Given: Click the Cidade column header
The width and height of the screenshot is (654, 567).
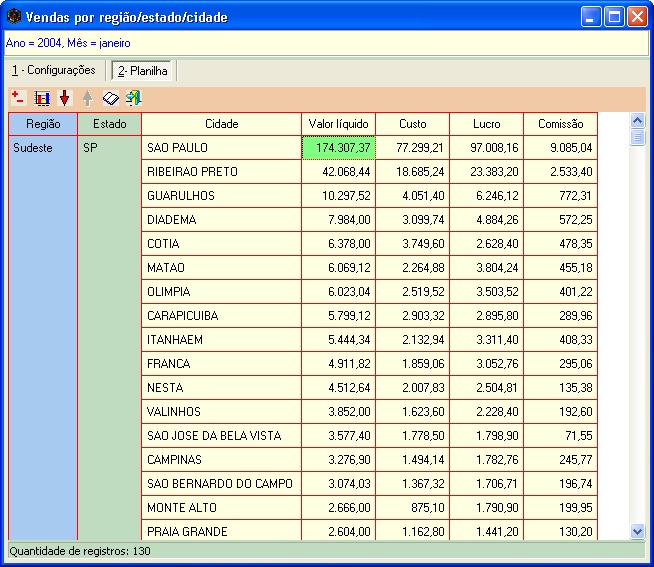Looking at the screenshot, I should [x=221, y=124].
